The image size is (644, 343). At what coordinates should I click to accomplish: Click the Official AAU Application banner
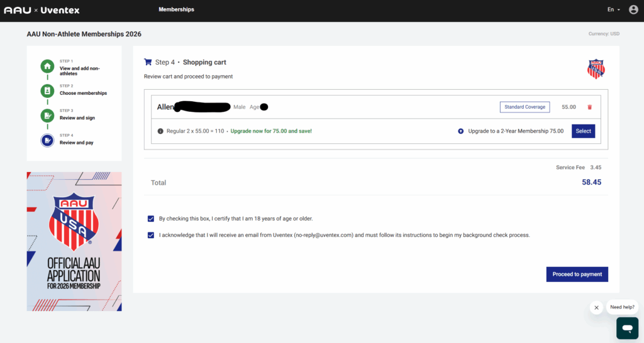(74, 241)
